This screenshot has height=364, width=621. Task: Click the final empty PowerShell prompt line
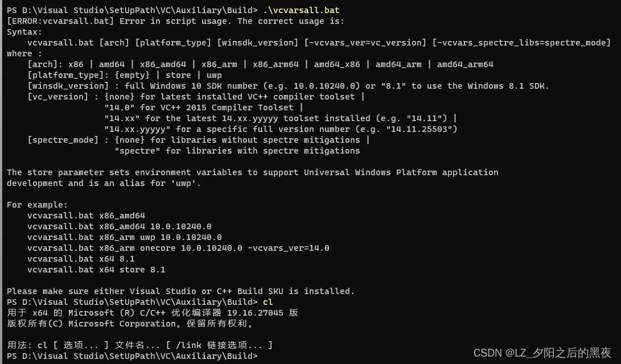[132, 356]
